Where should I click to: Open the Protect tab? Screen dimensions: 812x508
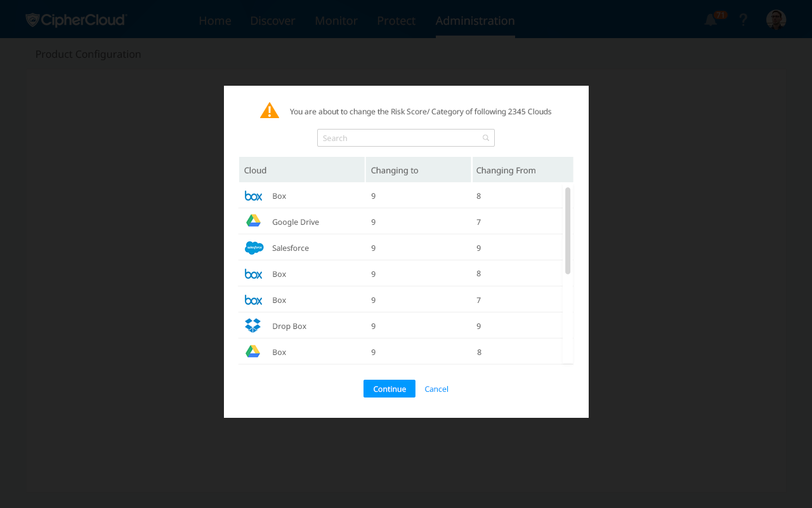point(396,20)
